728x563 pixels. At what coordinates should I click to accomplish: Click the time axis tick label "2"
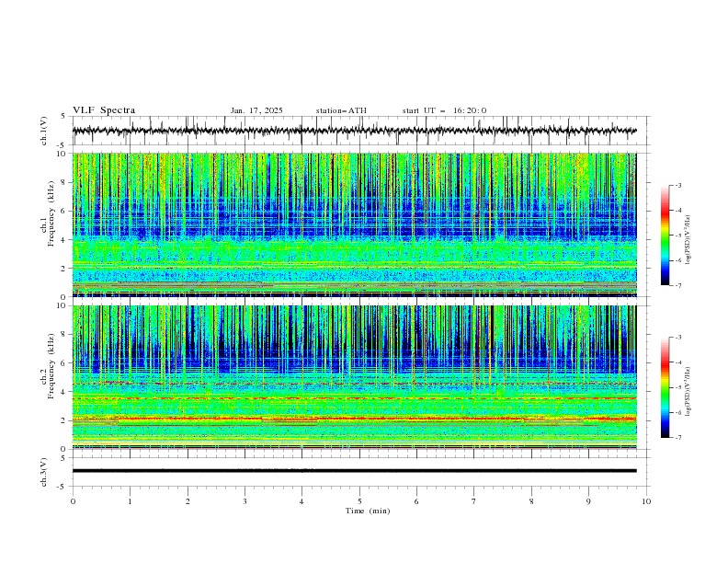188,501
